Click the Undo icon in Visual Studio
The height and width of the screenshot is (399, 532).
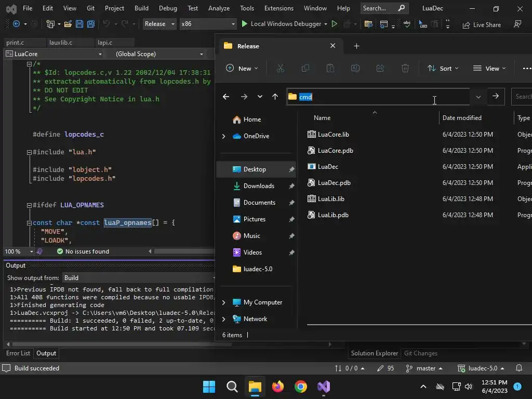[107, 24]
